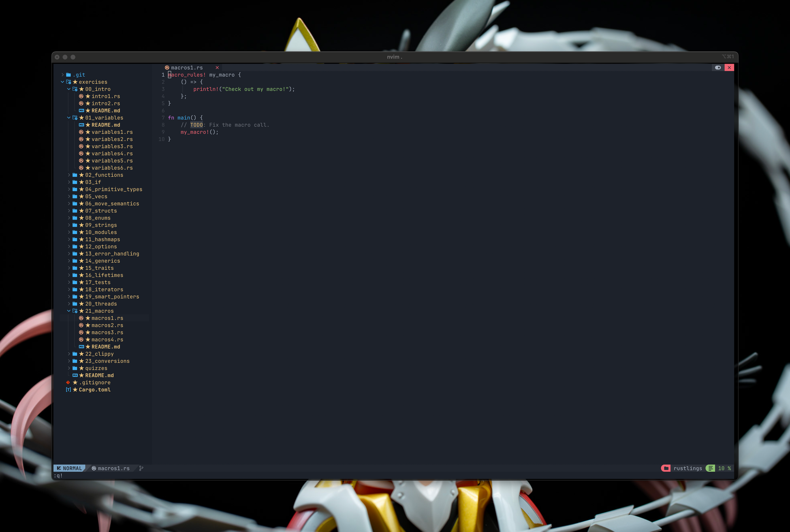The height and width of the screenshot is (532, 790).
Task: Click the Rust icon beside intro2.rs
Action: pyautogui.click(x=81, y=103)
